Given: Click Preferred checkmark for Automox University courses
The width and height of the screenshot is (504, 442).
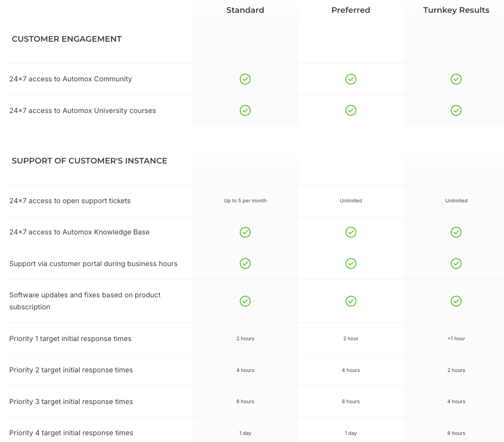Looking at the screenshot, I should [351, 110].
